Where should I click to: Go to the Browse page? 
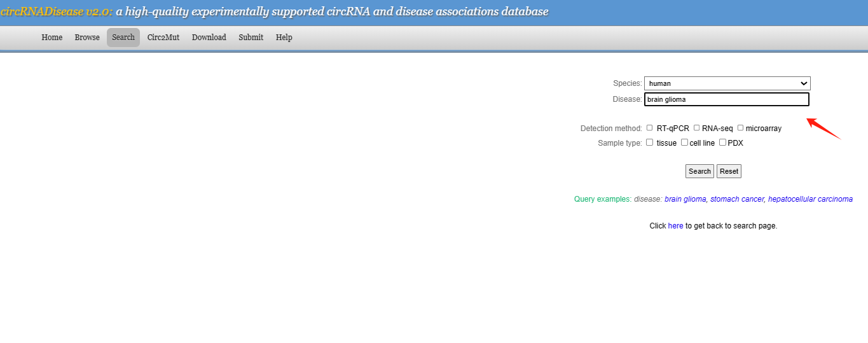[x=87, y=38]
